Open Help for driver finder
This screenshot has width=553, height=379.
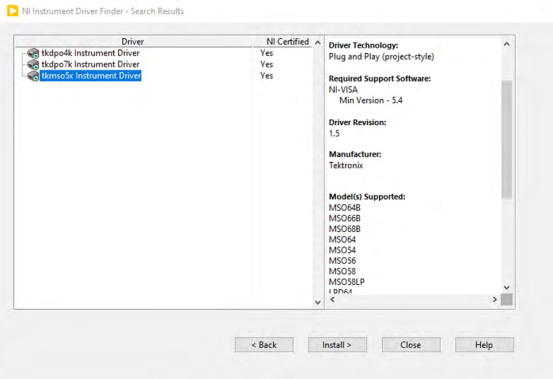pos(484,345)
